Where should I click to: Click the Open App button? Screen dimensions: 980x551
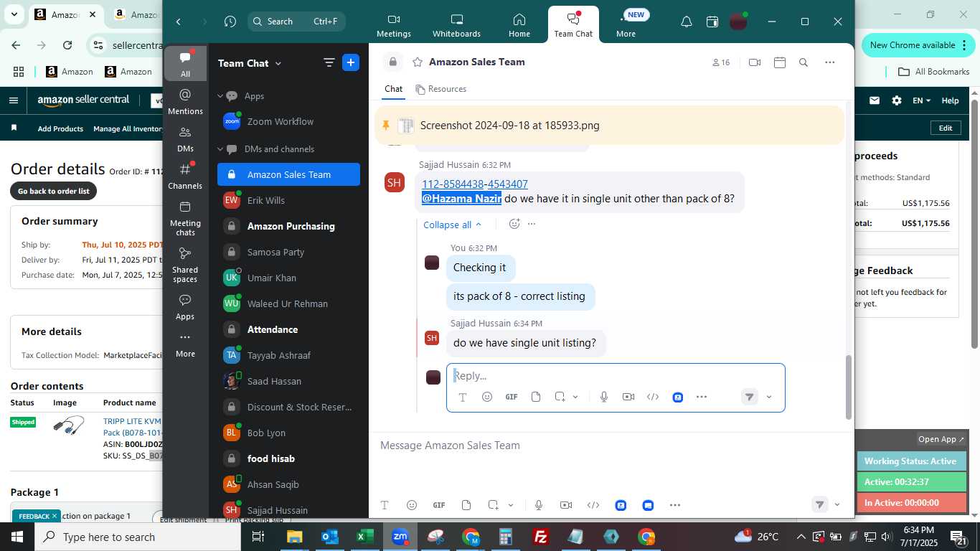942,439
